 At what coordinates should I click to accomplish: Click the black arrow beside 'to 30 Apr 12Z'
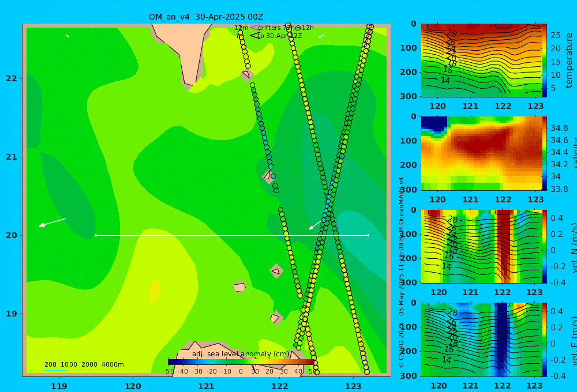point(254,36)
